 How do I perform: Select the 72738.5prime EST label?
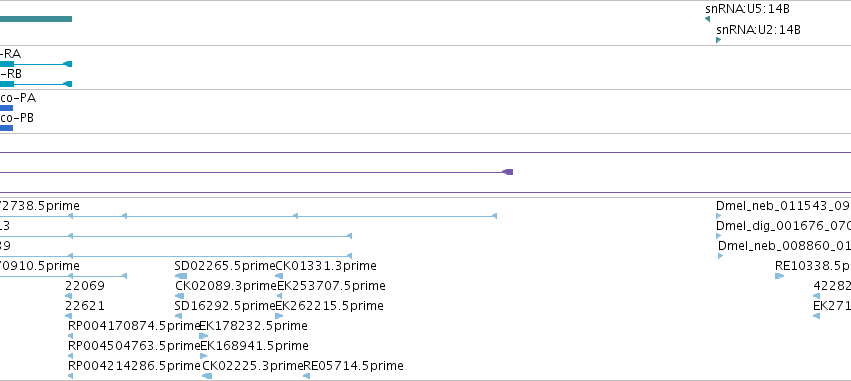click(x=40, y=206)
